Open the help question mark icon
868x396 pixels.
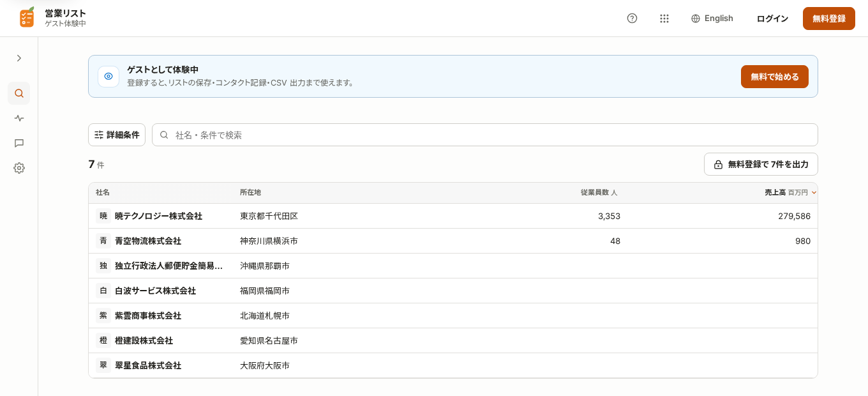click(632, 19)
